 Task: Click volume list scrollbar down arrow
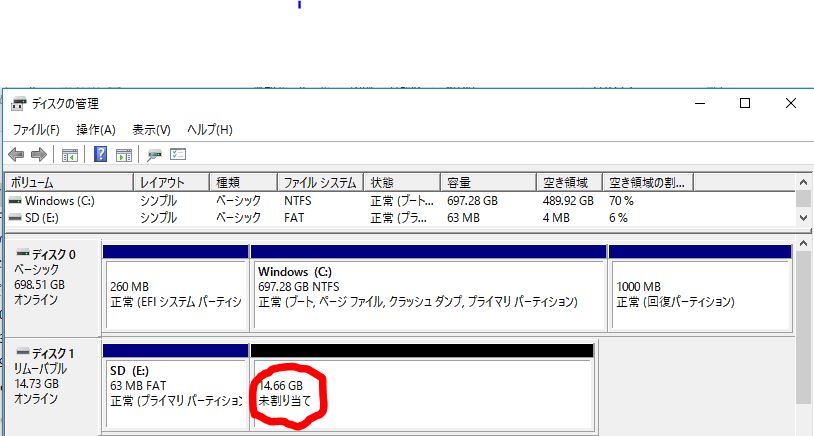803,218
